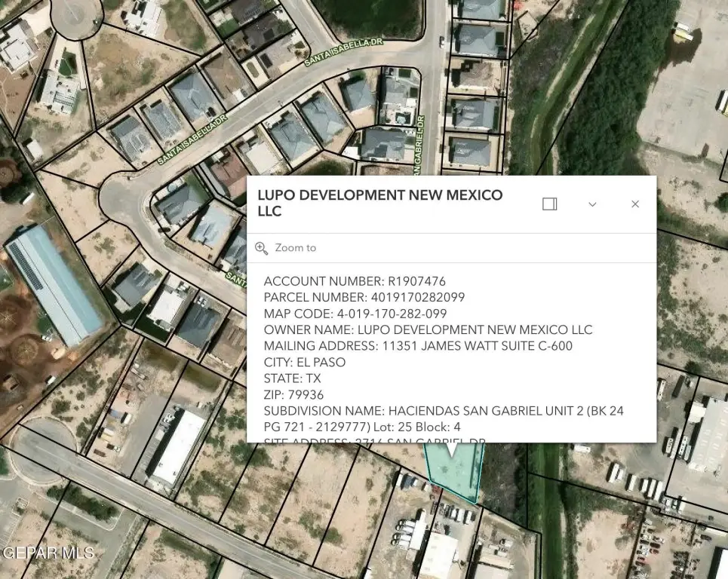The width and height of the screenshot is (728, 579).
Task: Click the MAILING ADDRESS James Watt line
Action: pos(418,346)
